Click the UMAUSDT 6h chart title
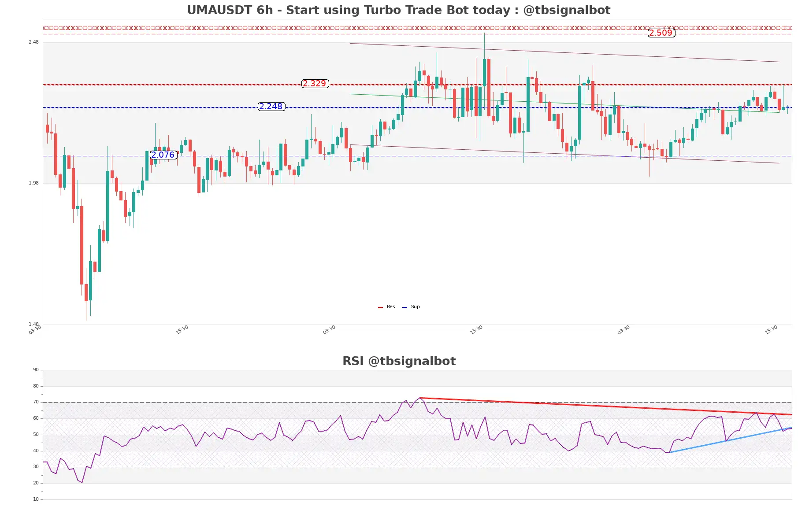The width and height of the screenshot is (798, 532). point(399,10)
